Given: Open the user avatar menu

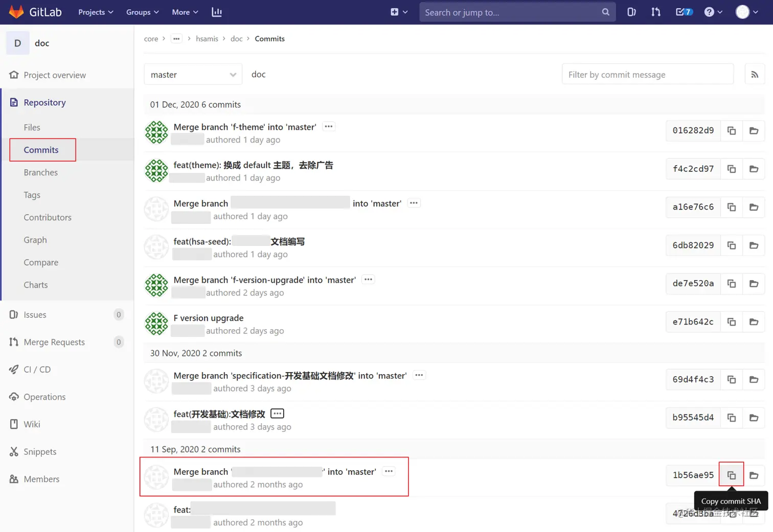Looking at the screenshot, I should (x=747, y=12).
